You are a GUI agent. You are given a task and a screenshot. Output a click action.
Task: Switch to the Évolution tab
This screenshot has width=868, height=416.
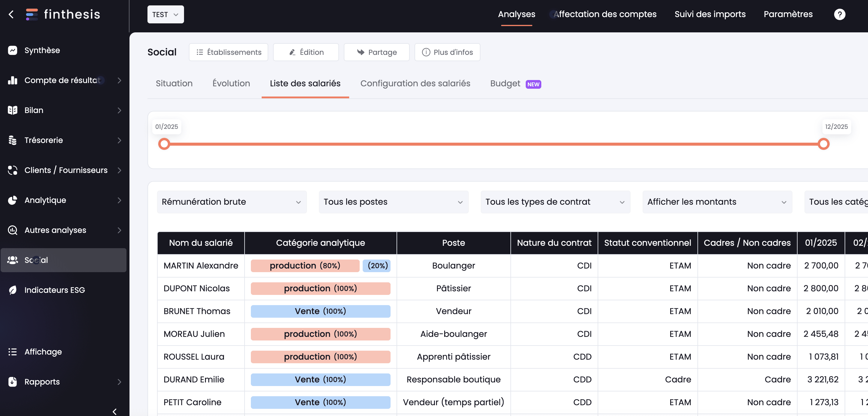pos(231,83)
